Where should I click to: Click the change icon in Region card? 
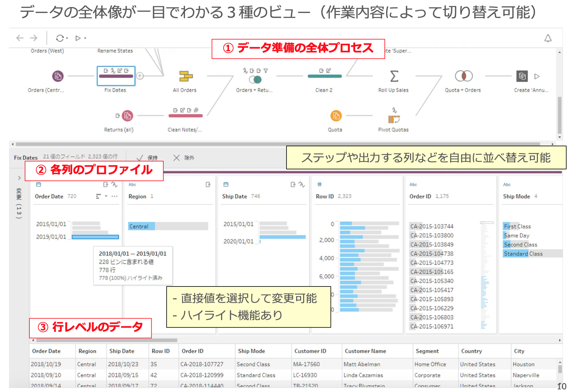click(x=208, y=184)
